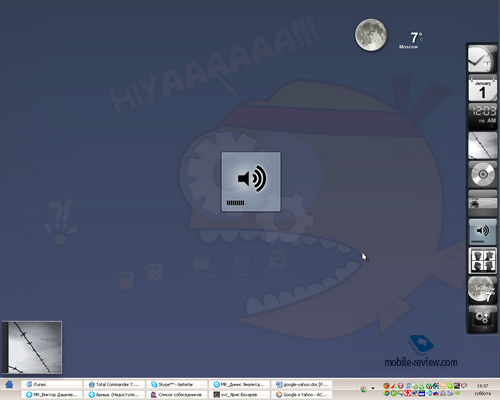Open Ариша chat taskbar button
500x400 pixels.
(x=114, y=394)
